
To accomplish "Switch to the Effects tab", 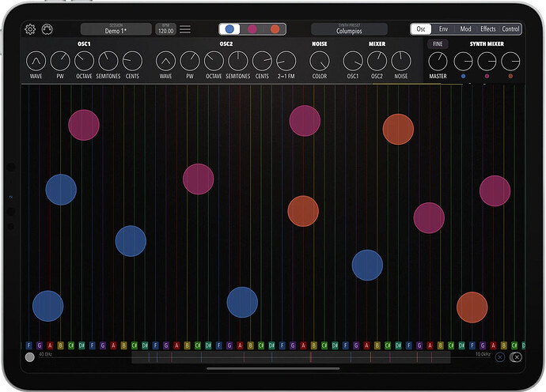I will (488, 29).
